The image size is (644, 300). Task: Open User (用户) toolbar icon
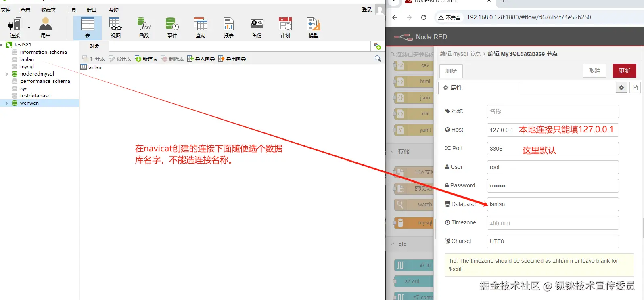point(46,28)
